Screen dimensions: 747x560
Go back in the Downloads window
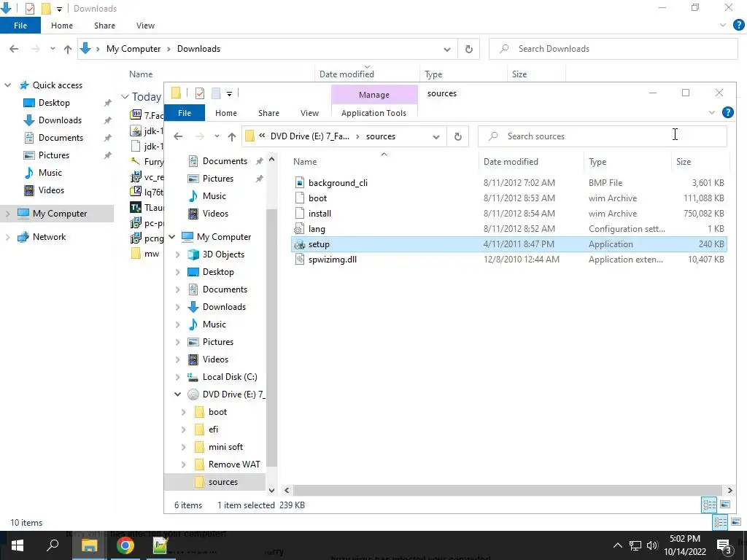15,49
